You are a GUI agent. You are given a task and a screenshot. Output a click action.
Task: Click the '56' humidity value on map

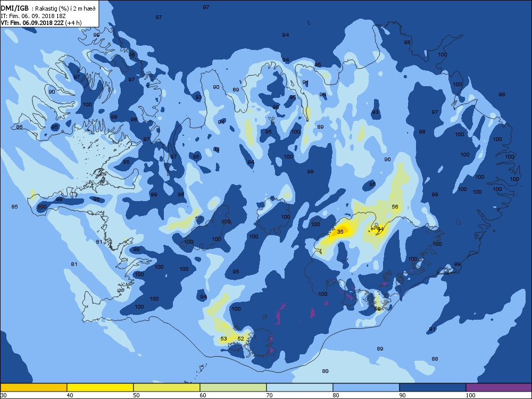coord(395,206)
